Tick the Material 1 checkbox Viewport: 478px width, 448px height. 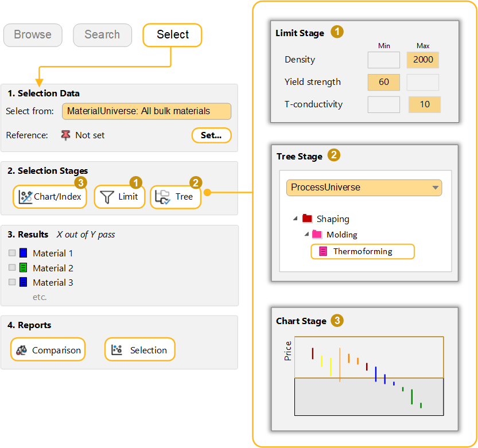[x=12, y=253]
